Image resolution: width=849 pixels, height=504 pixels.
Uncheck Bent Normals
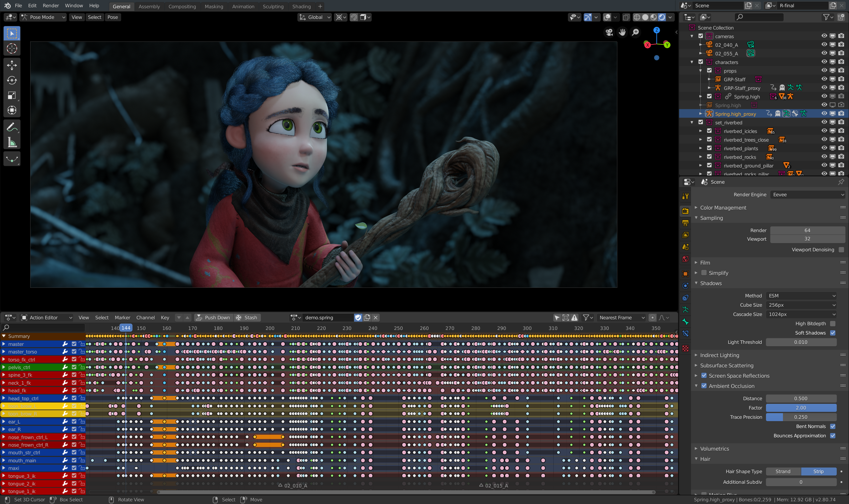coord(833,426)
